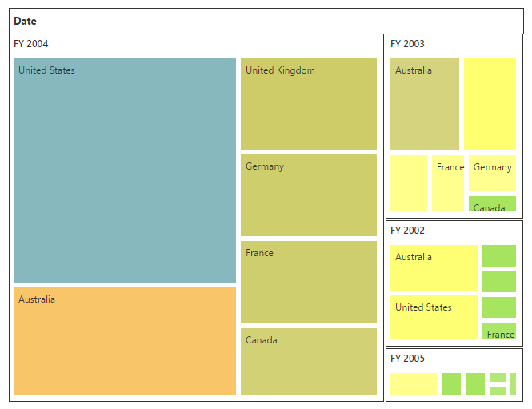This screenshot has height=409, width=532.
Task: Select the France tile in FY 2003
Action: point(448,183)
